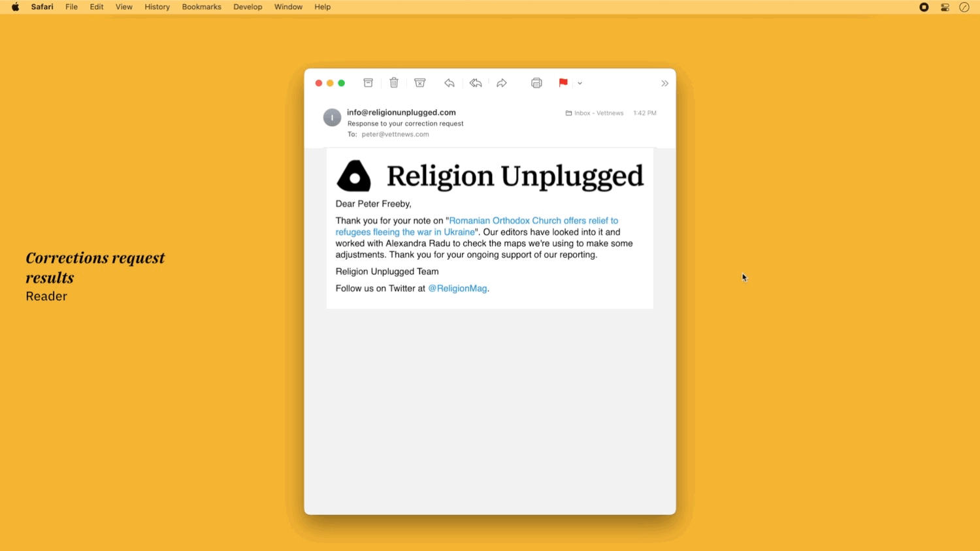Click the sender avatar circle
Image resolution: width=980 pixels, height=551 pixels.
332,118
